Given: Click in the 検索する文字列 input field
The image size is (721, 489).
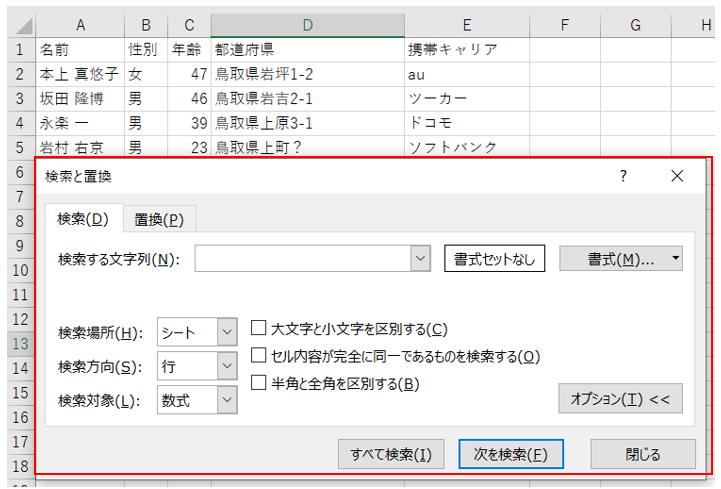Looking at the screenshot, I should [x=302, y=259].
